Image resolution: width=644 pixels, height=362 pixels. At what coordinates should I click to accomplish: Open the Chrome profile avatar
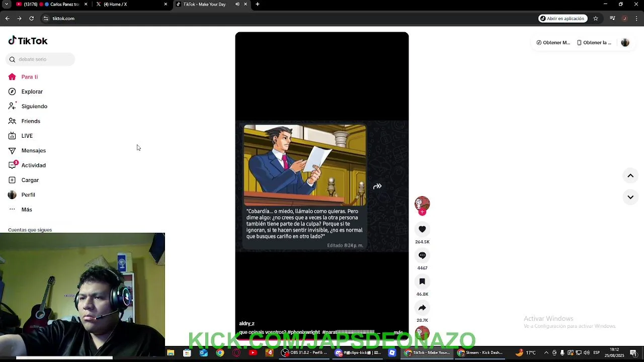tap(624, 19)
